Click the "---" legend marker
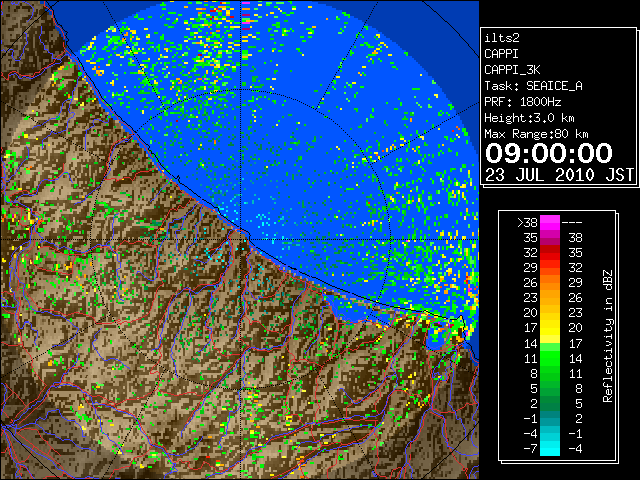Viewport: 640px width, 480px height. pos(572,222)
